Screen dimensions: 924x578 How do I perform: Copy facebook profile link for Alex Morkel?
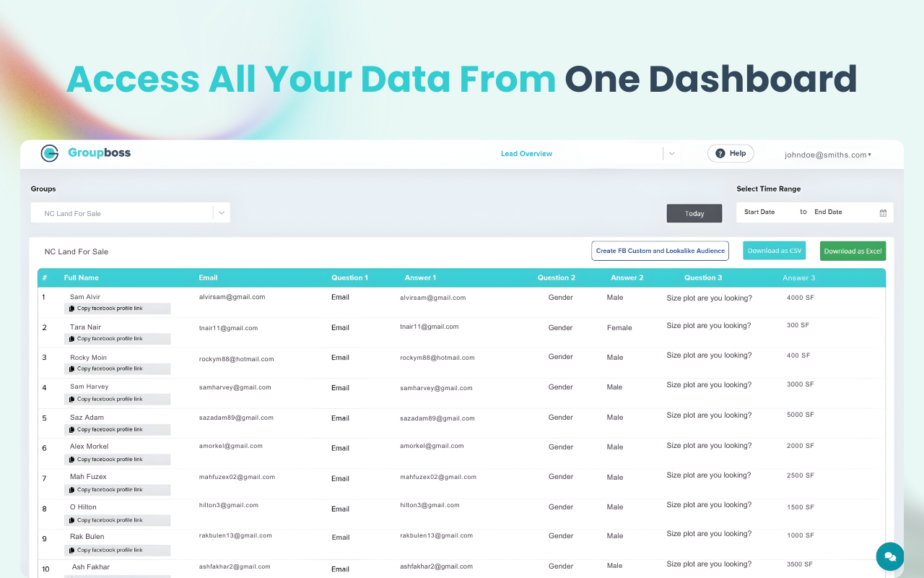[117, 460]
